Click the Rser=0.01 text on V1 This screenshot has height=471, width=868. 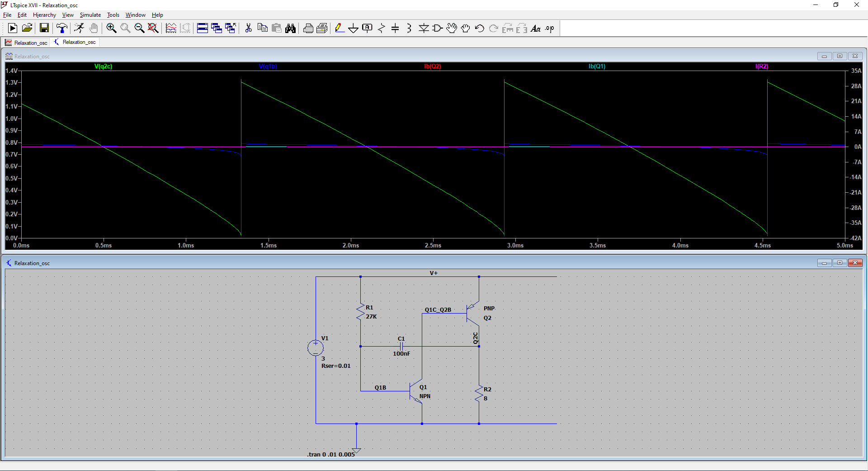point(336,366)
